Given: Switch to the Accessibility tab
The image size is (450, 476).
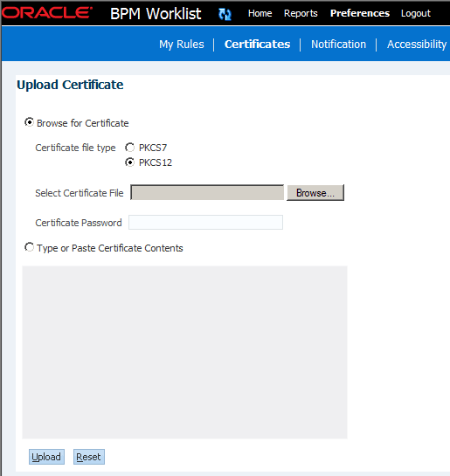Looking at the screenshot, I should (417, 45).
